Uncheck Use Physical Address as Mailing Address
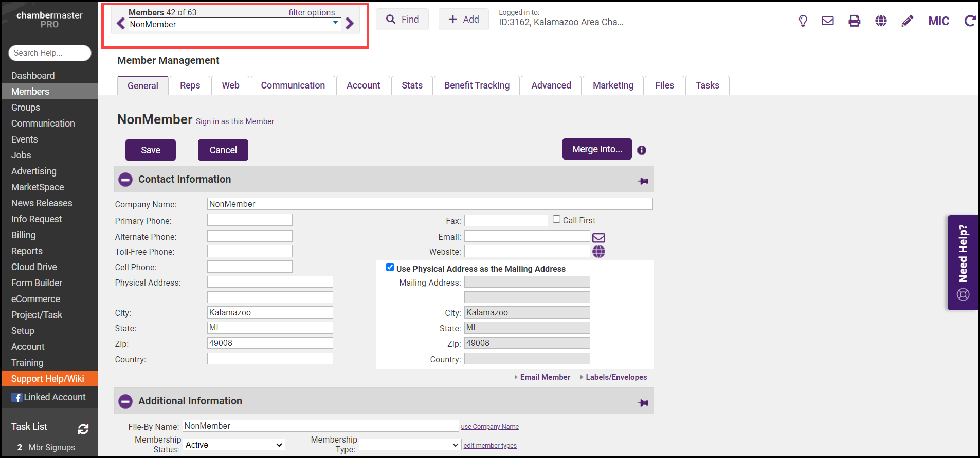 pyautogui.click(x=390, y=268)
